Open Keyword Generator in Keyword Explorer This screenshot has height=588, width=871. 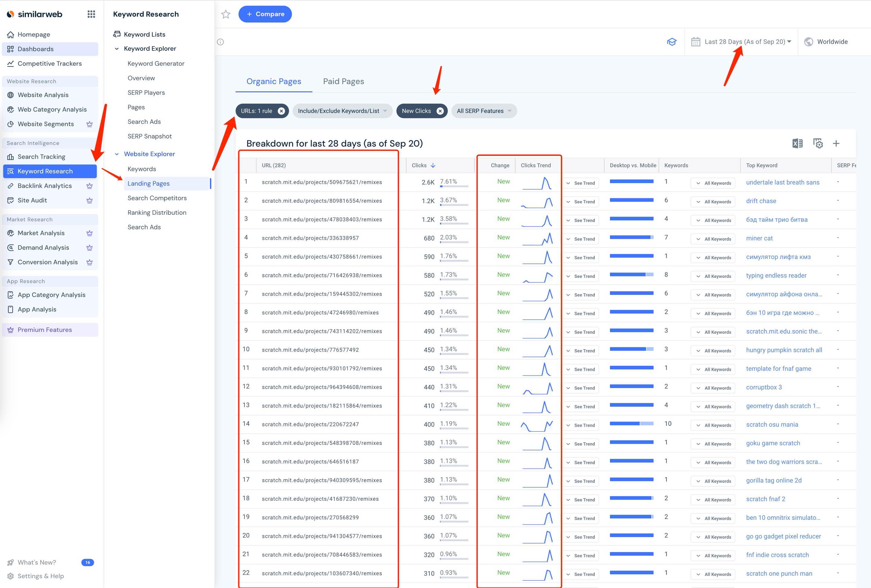coord(156,64)
